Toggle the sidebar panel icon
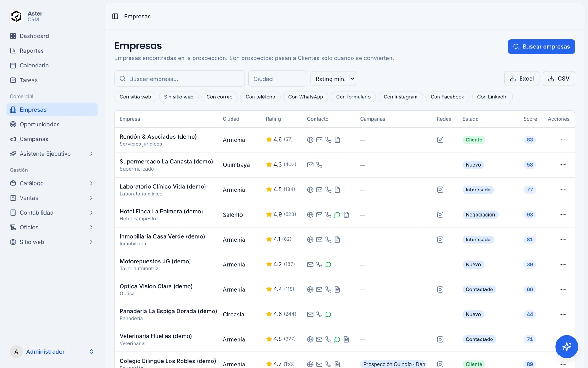The image size is (588, 368). click(x=115, y=16)
